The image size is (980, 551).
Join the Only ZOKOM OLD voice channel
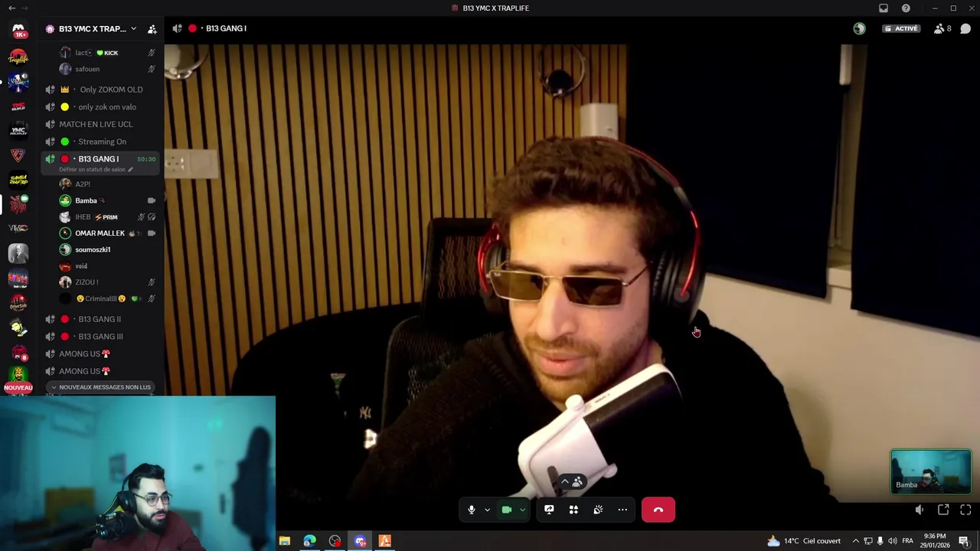pyautogui.click(x=102, y=90)
